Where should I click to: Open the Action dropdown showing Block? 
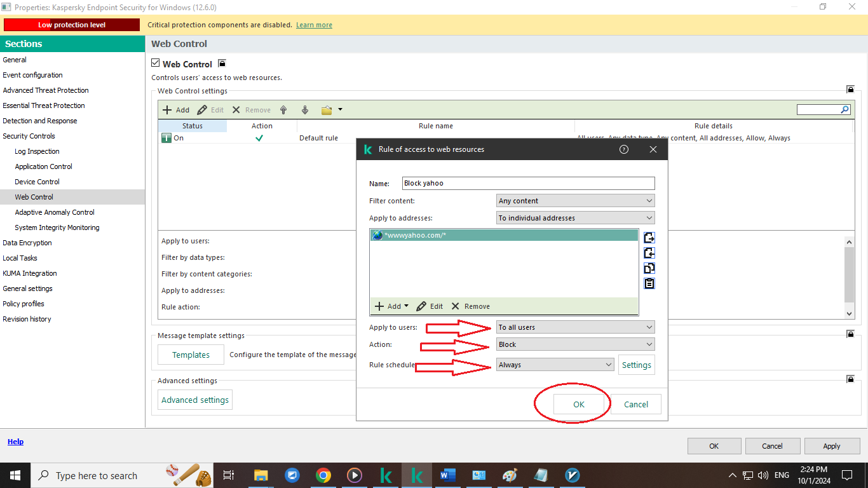pyautogui.click(x=575, y=344)
